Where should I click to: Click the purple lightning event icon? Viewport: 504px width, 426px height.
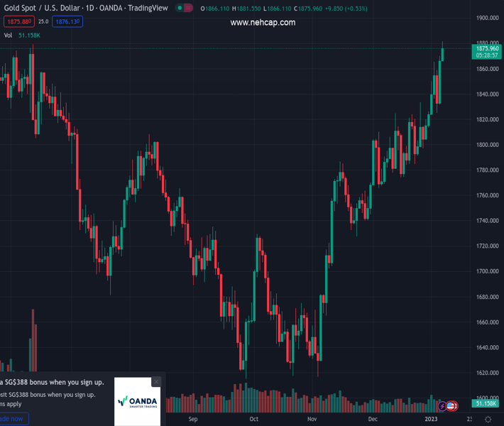[x=443, y=406]
